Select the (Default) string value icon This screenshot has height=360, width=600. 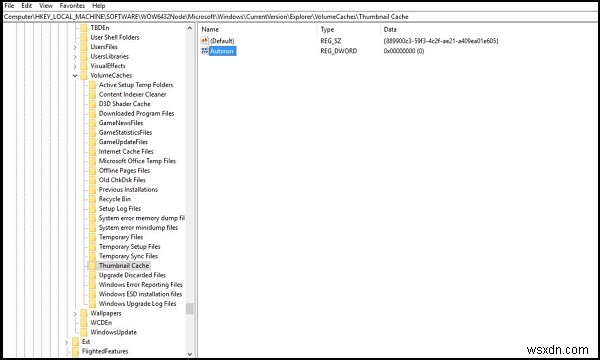(205, 41)
